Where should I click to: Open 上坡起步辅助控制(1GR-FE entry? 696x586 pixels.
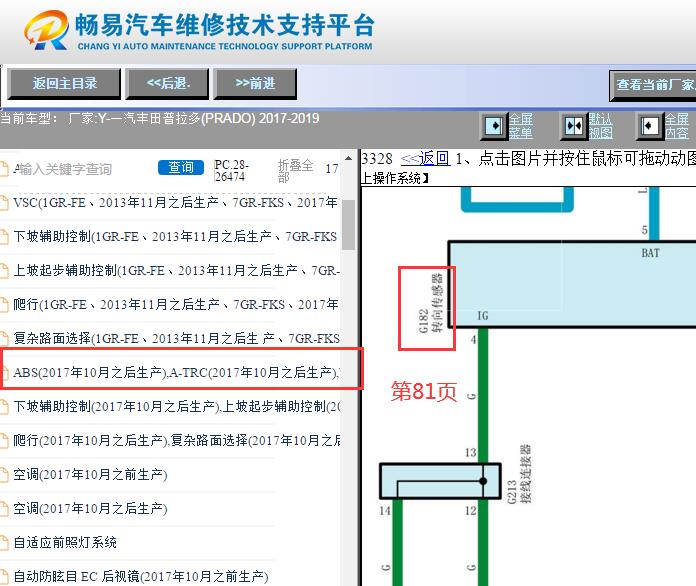[176, 270]
